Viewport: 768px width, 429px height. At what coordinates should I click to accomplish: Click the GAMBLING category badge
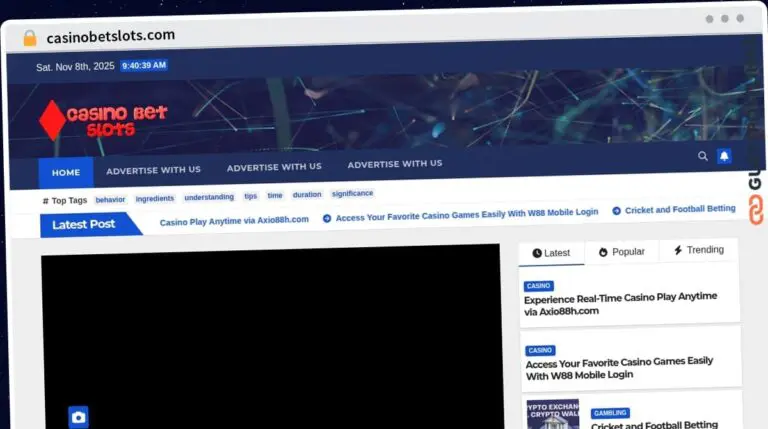click(610, 413)
